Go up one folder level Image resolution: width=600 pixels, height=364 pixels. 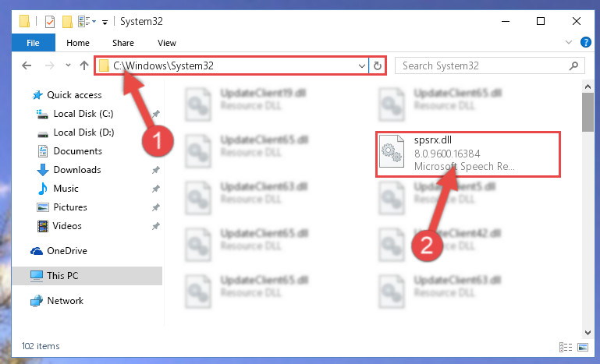pos(84,65)
